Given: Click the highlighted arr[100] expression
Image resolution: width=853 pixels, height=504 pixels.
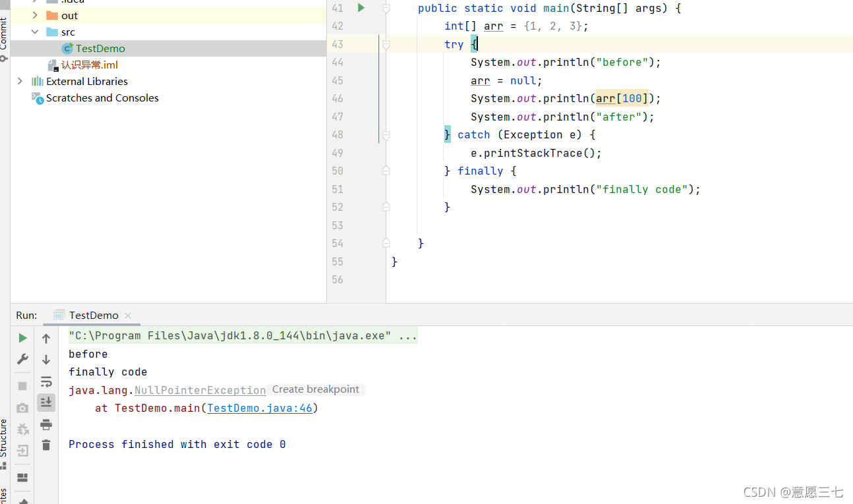Looking at the screenshot, I should click(x=622, y=98).
